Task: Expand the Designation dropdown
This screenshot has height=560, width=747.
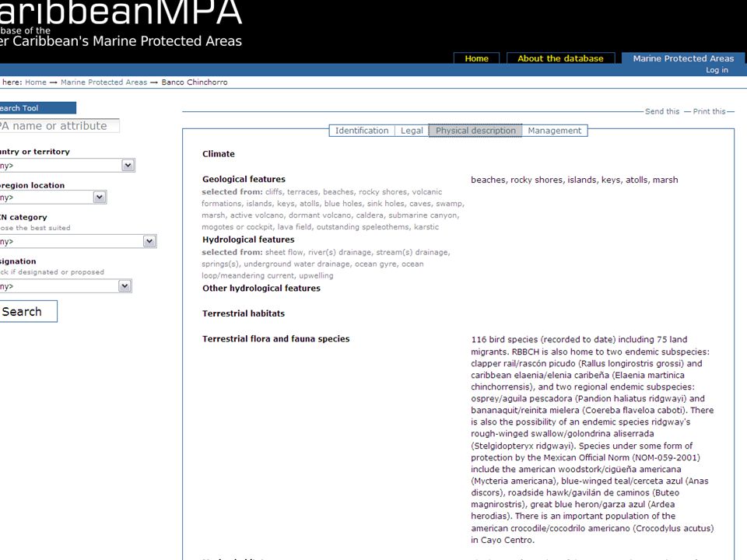Action: click(65, 285)
